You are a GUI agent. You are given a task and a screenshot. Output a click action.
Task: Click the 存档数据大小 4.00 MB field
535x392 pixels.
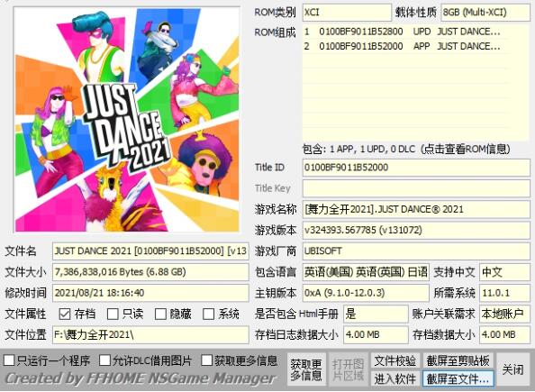(504, 334)
